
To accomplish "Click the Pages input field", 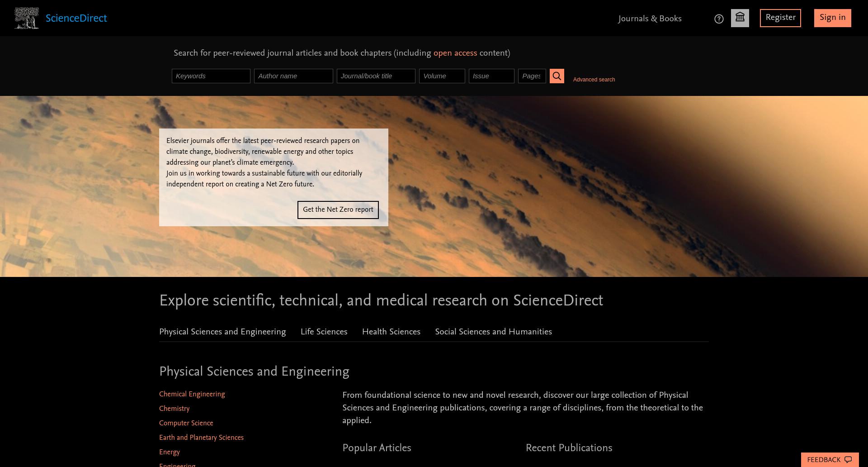I will (x=532, y=76).
